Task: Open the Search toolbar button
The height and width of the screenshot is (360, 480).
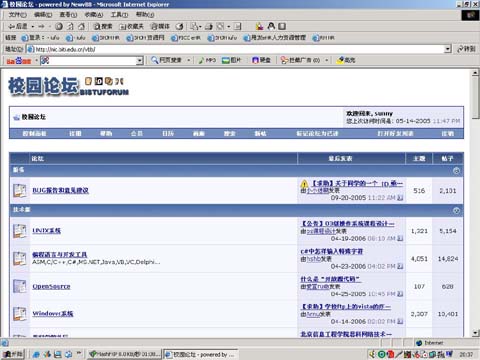Action: [x=103, y=26]
